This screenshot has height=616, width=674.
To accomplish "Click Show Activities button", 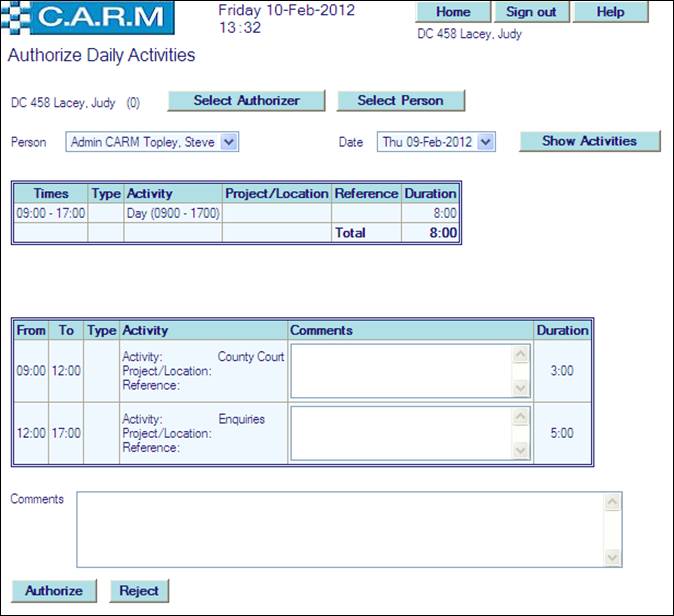I will (589, 141).
